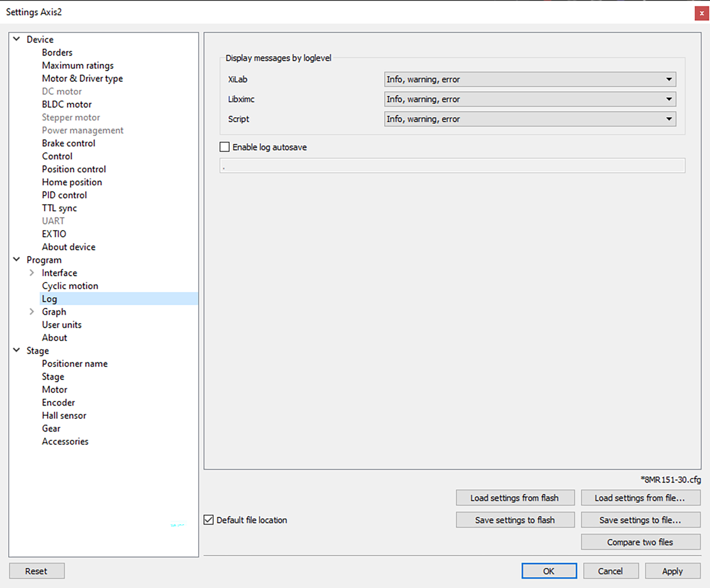
Task: Collapse the Stage tree section
Action: 17,350
